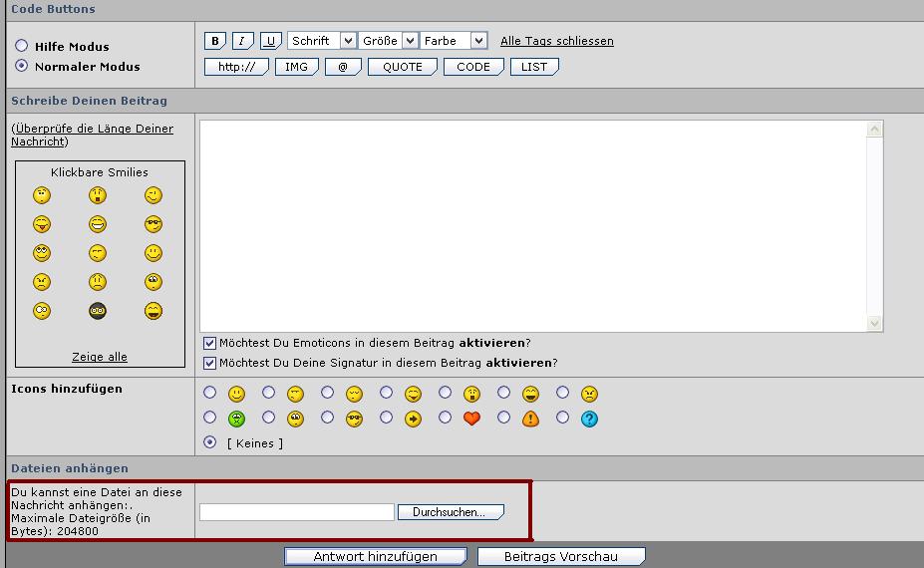Viewport: 924px width, 568px height.
Task: Insert the plain happy smiley from Klickbare Smilies
Action: (x=154, y=253)
